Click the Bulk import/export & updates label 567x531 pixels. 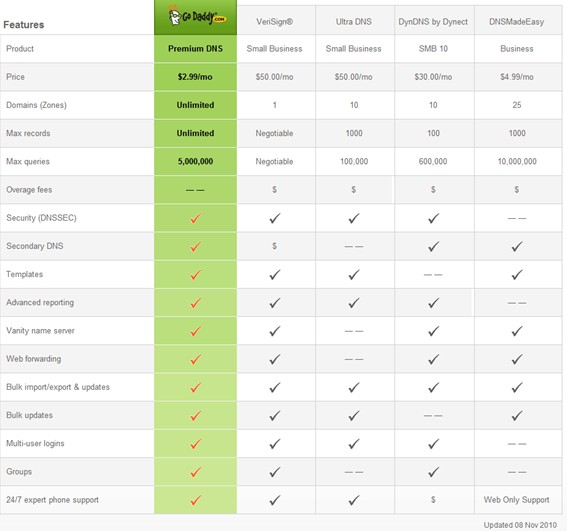coord(58,387)
